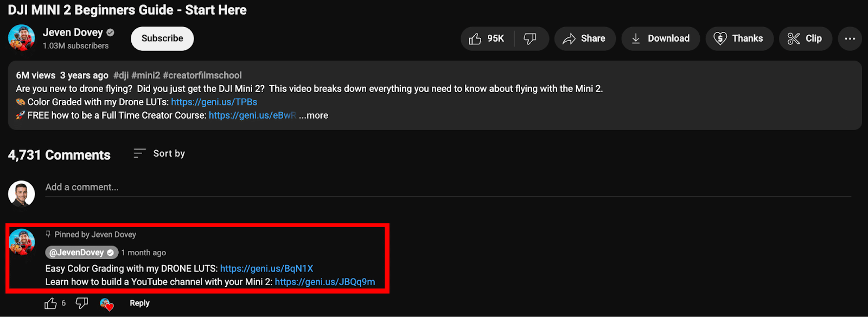Open the Thanks donation option
The width and height of the screenshot is (868, 317).
point(720,38)
